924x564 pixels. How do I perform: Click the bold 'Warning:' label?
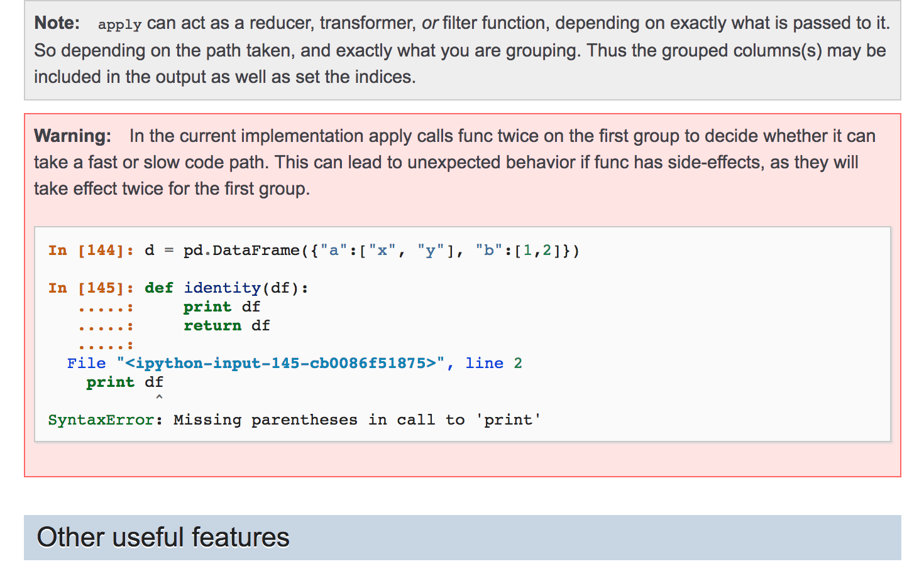pyautogui.click(x=73, y=136)
